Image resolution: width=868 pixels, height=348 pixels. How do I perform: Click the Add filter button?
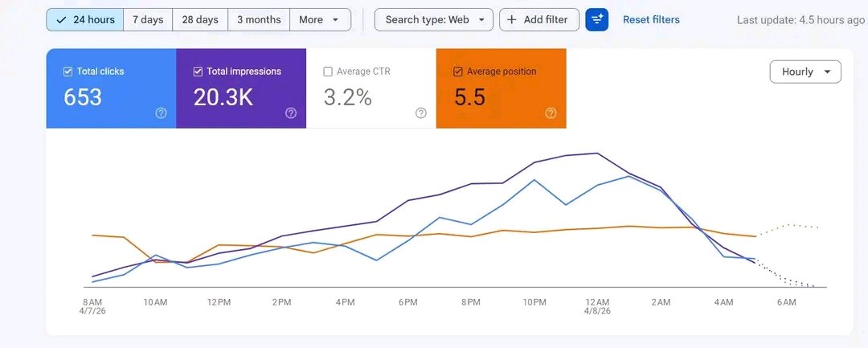click(x=539, y=20)
